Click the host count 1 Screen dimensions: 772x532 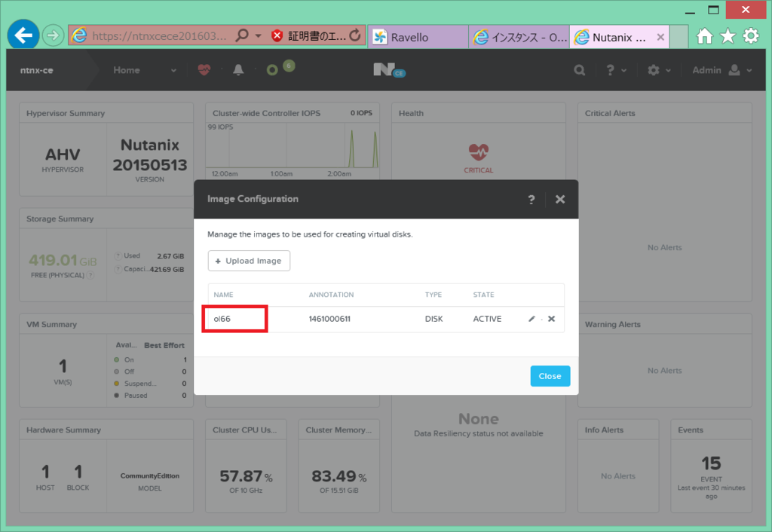[45, 472]
